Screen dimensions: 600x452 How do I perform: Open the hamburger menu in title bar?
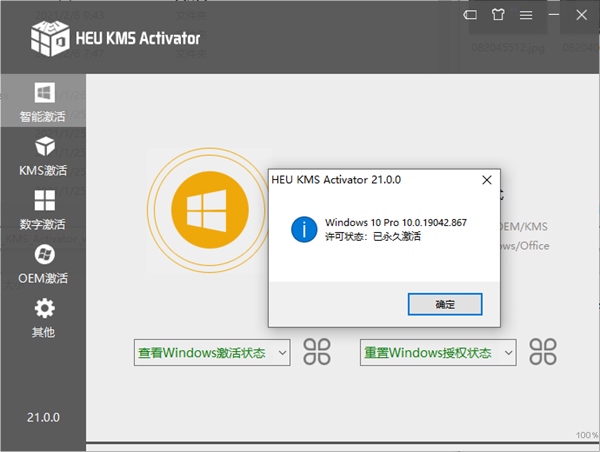coord(526,15)
